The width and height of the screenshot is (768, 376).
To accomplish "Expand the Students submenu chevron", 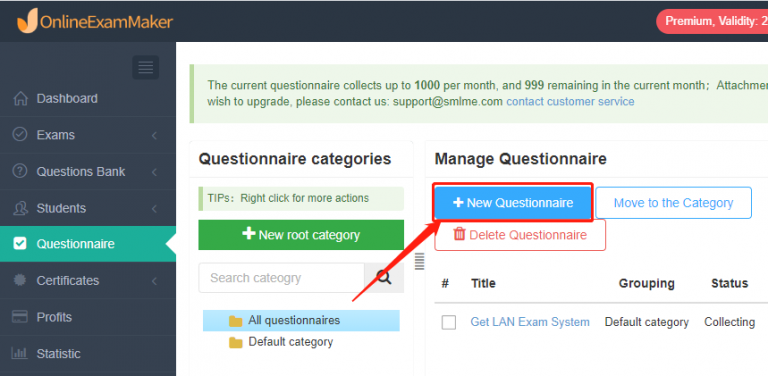I will (x=154, y=209).
